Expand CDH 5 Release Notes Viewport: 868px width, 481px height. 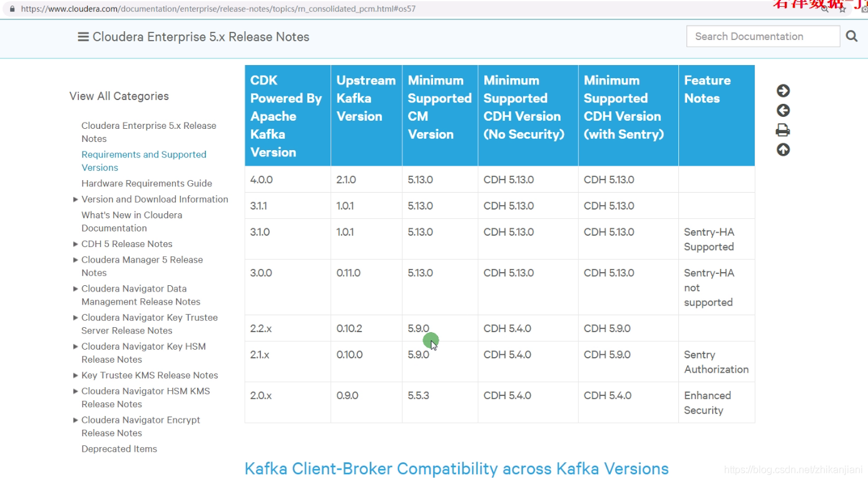click(76, 244)
